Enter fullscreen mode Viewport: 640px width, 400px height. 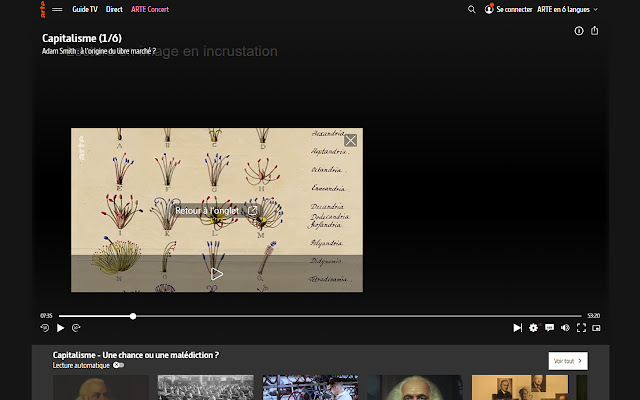(x=581, y=328)
